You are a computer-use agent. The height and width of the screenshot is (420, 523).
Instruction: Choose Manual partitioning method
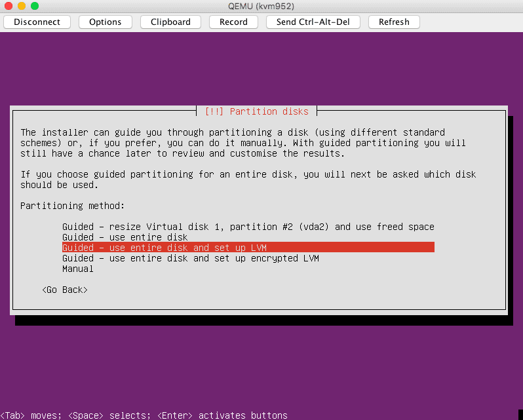point(78,269)
